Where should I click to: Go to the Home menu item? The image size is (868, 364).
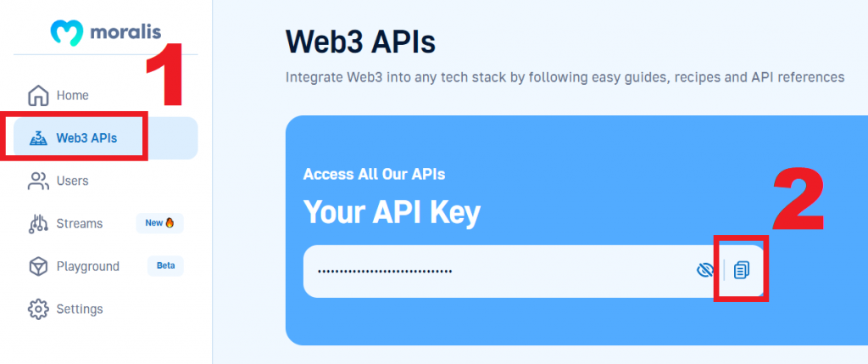pos(73,95)
